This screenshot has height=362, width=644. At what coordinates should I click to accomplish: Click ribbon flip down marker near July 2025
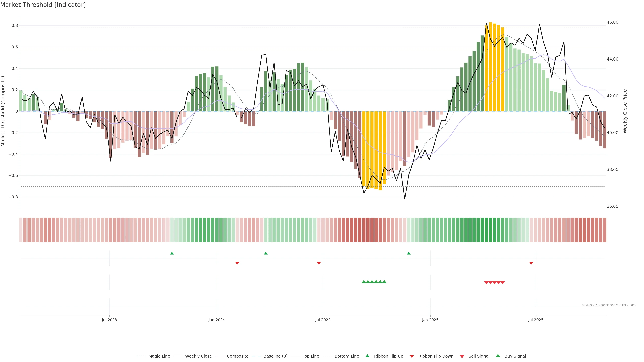click(x=531, y=263)
